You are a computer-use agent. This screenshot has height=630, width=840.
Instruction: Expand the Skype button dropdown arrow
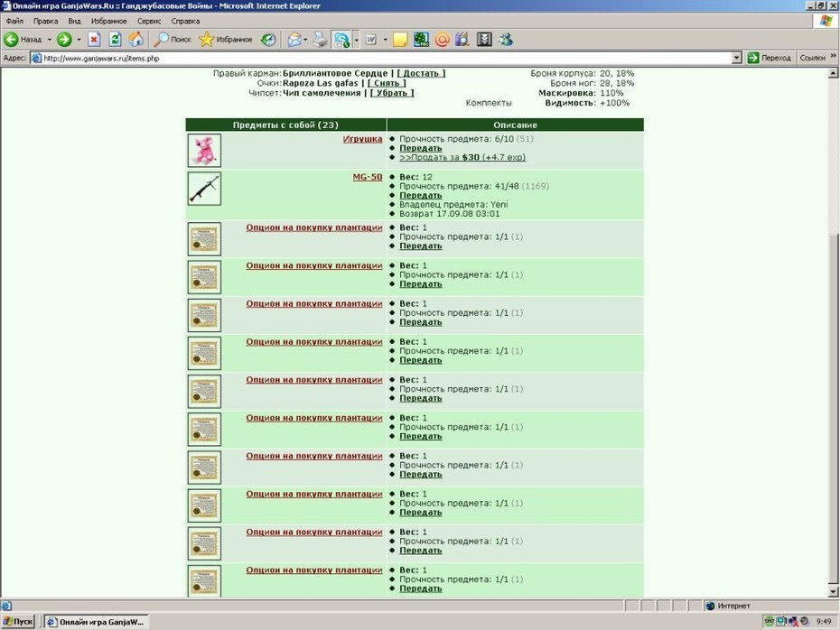(x=356, y=40)
